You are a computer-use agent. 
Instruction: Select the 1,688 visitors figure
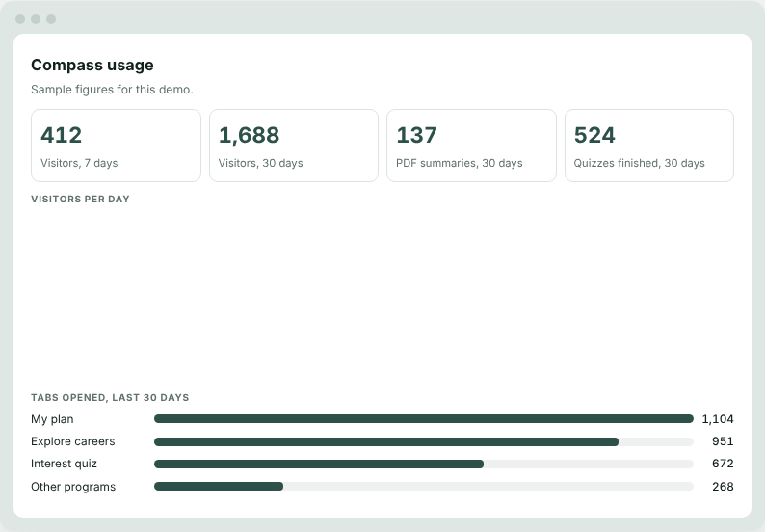coord(249,135)
